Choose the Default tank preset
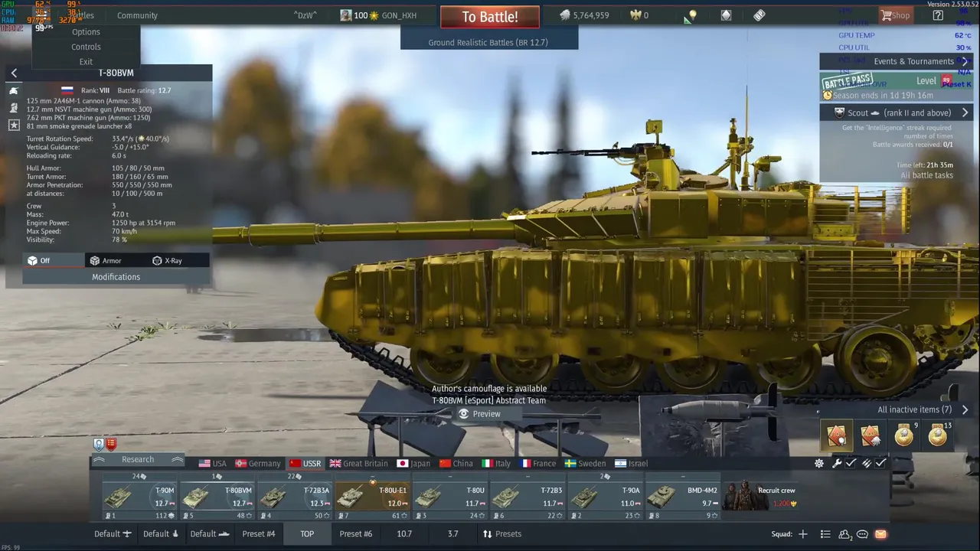Screen dimensions: 980x551 [161, 534]
